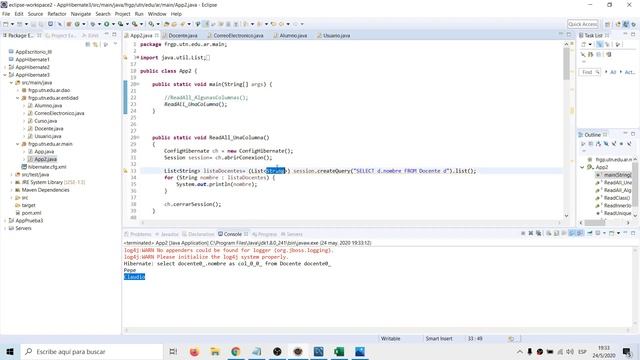Viewport: 640px width, 360px height.
Task: Maximize the Console view panel
Action: pos(633,233)
